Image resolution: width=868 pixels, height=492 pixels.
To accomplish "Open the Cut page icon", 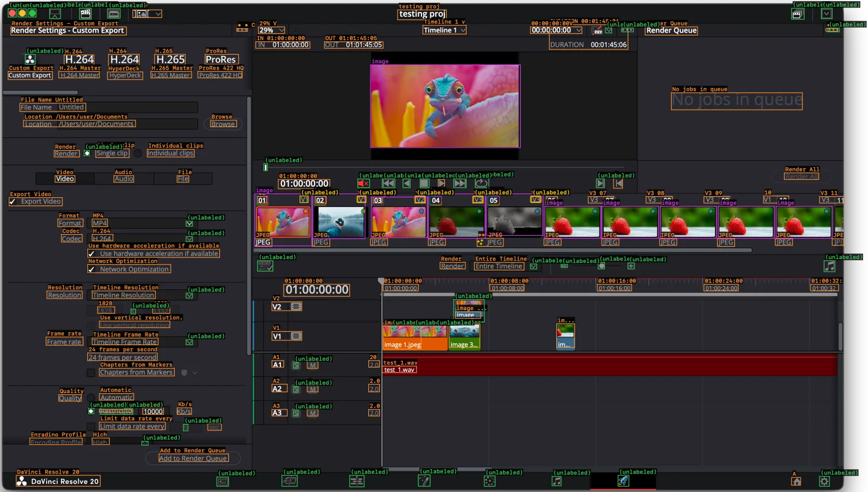I will coord(290,481).
